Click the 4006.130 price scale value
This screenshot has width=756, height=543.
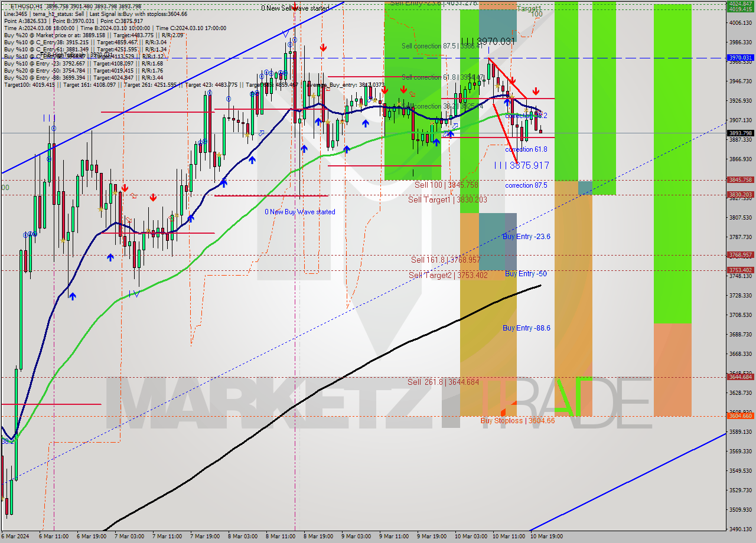point(741,22)
